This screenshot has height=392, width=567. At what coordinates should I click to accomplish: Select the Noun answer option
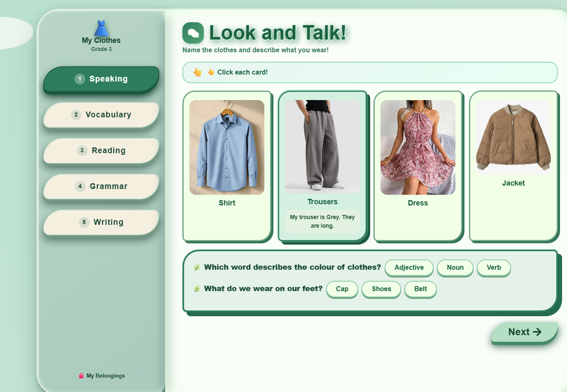click(455, 268)
